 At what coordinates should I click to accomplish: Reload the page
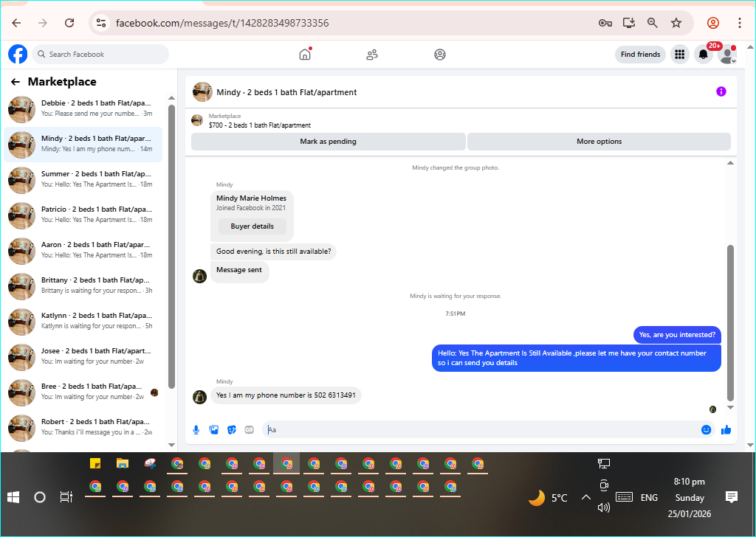click(69, 23)
